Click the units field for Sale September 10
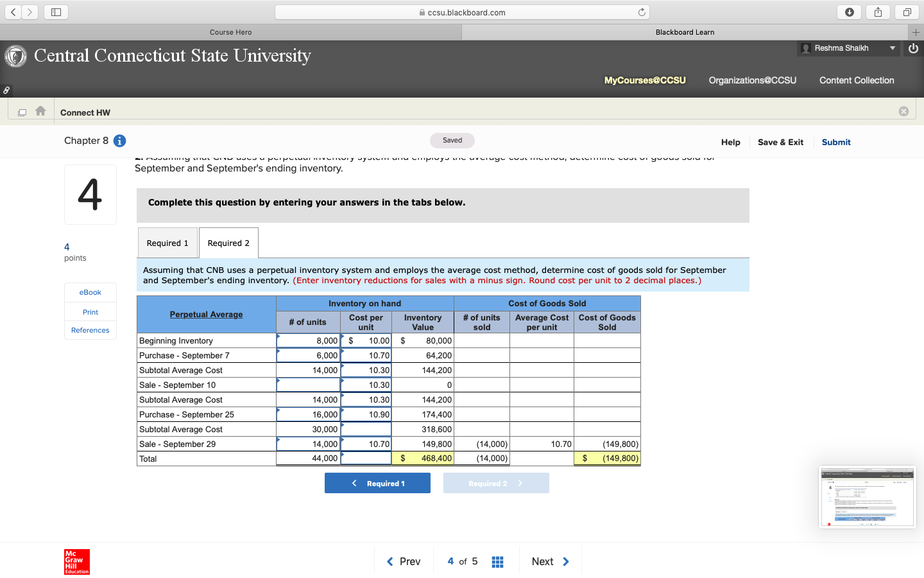The image size is (924, 578). (307, 385)
